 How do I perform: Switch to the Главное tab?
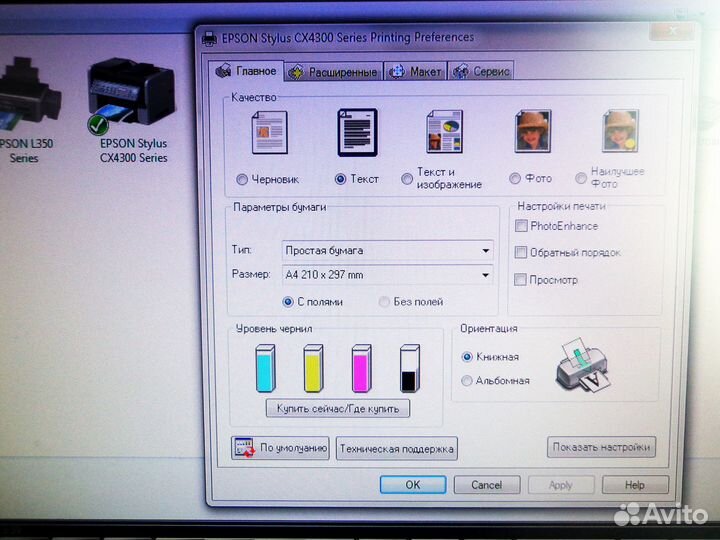pos(246,71)
